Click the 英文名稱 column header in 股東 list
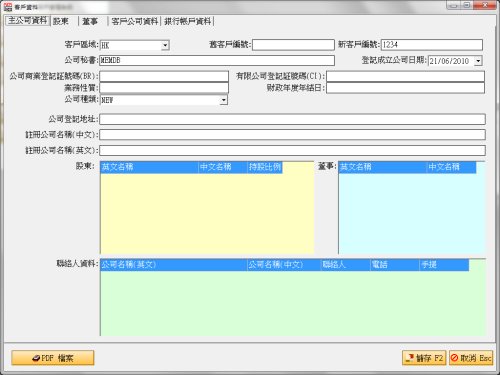 point(149,167)
